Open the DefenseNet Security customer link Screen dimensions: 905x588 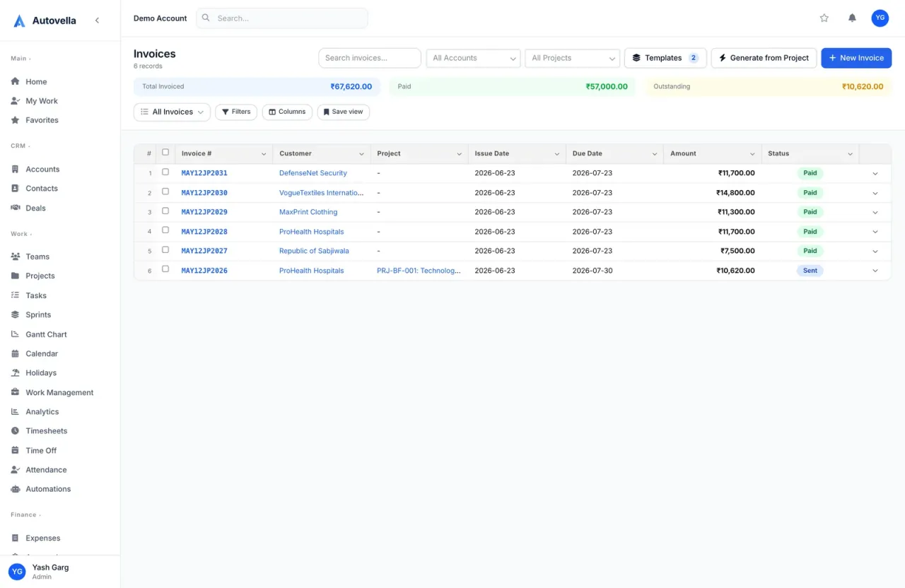pos(313,173)
